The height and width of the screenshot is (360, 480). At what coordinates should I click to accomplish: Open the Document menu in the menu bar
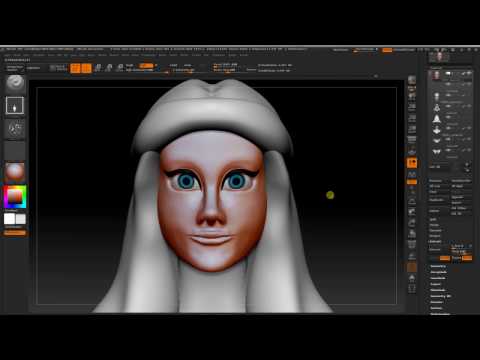point(39,55)
